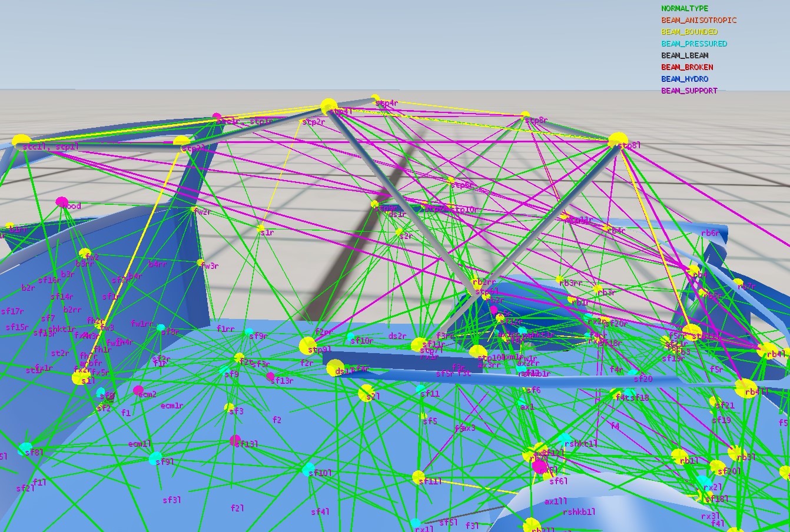
Task: Select the 'b4rr' node label
Action: pos(158,265)
